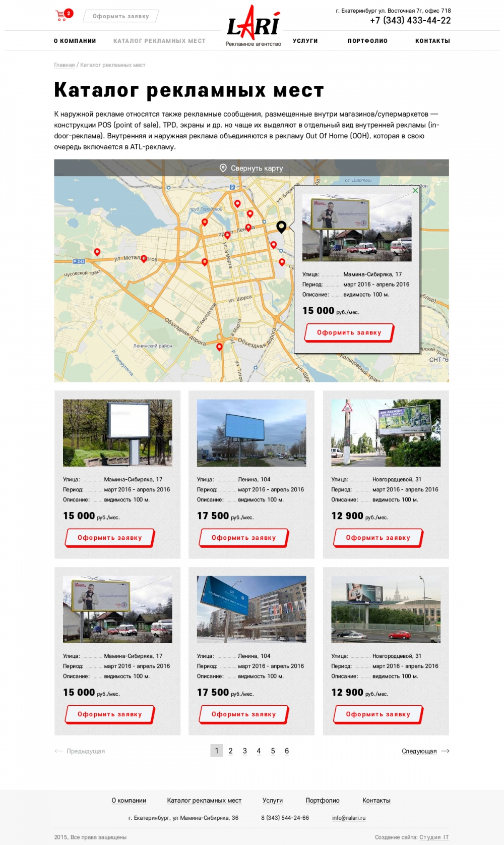Open first row Ленина, 104 blue billboard photo
The height and width of the screenshot is (845, 504).
[251, 433]
